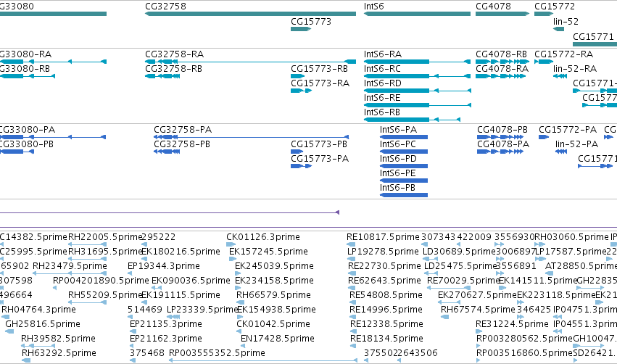Click EST EP19344.3prime
The image size is (617, 364).
click(130, 273)
